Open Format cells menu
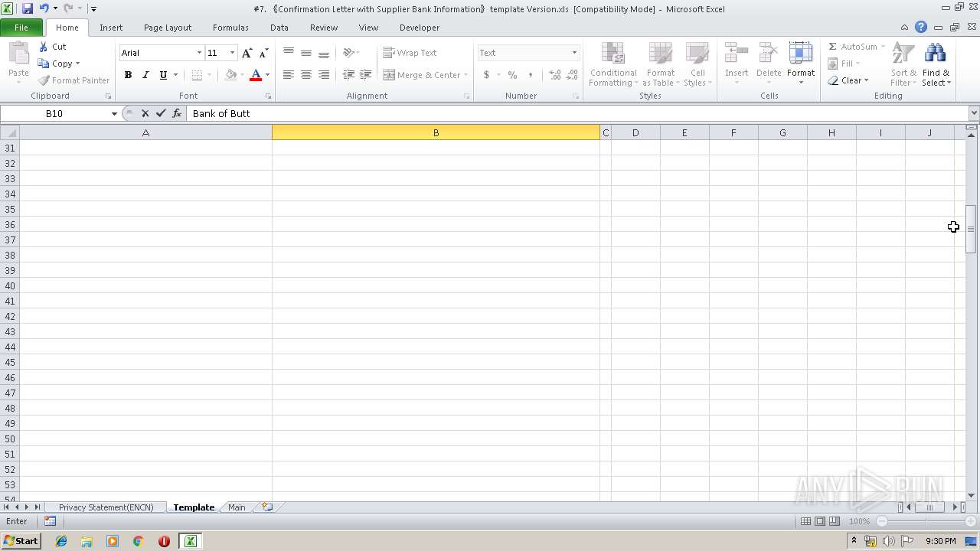Viewport: 980px width, 551px height. pyautogui.click(x=801, y=64)
